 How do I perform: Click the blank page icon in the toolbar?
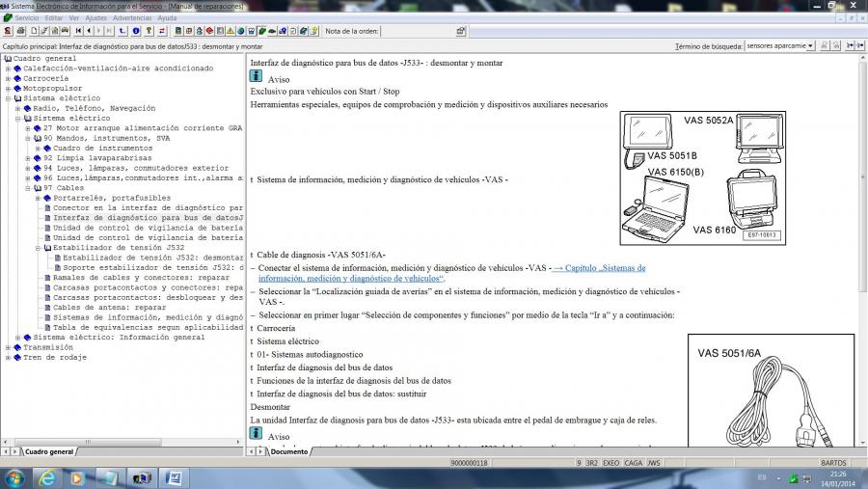[34, 31]
